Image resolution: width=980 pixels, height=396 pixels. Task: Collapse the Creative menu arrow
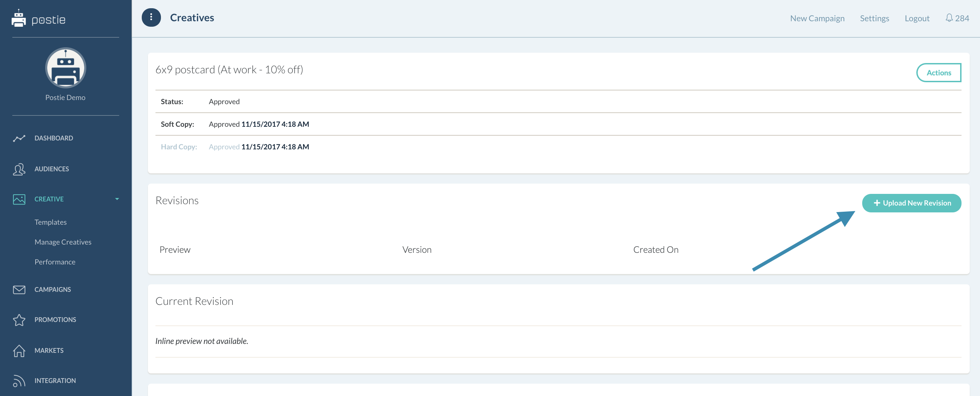tap(117, 199)
